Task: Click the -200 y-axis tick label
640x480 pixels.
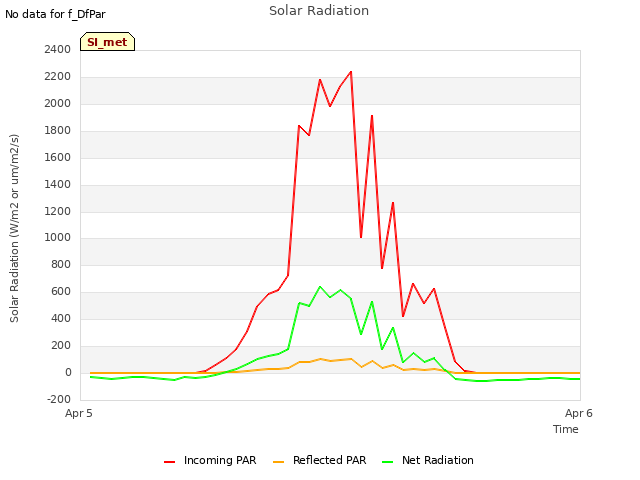Action: tap(59, 399)
